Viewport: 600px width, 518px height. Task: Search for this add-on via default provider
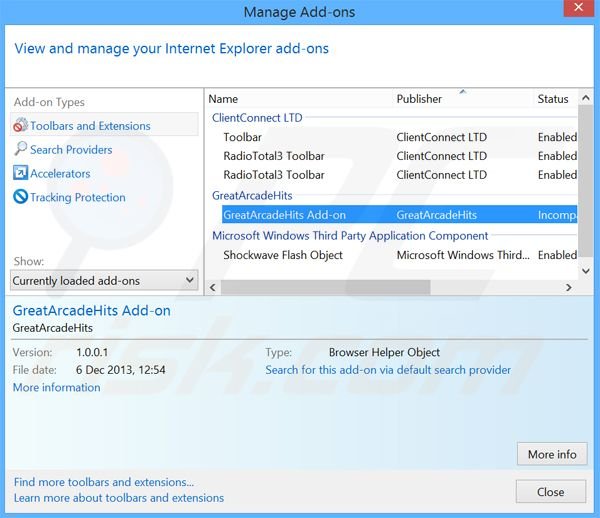pos(388,370)
